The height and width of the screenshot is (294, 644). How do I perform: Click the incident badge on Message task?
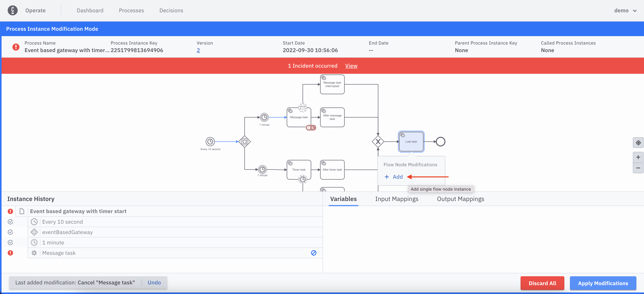(311, 128)
